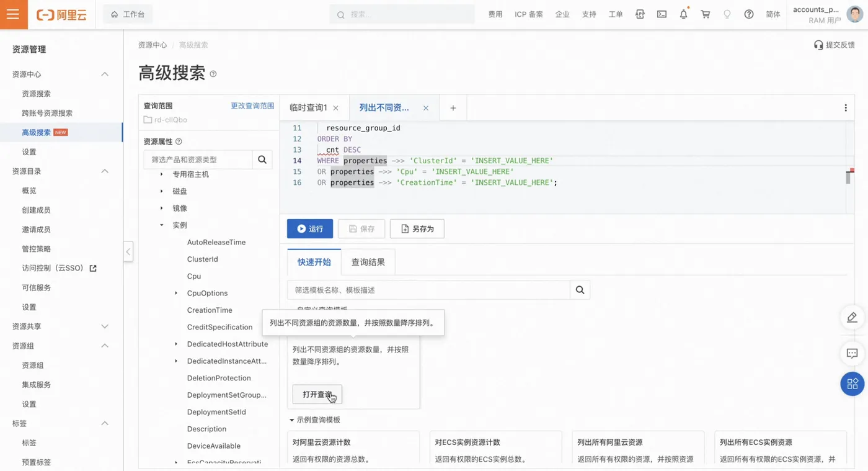Select the 快速开始 tab
This screenshot has height=471, width=868.
314,262
